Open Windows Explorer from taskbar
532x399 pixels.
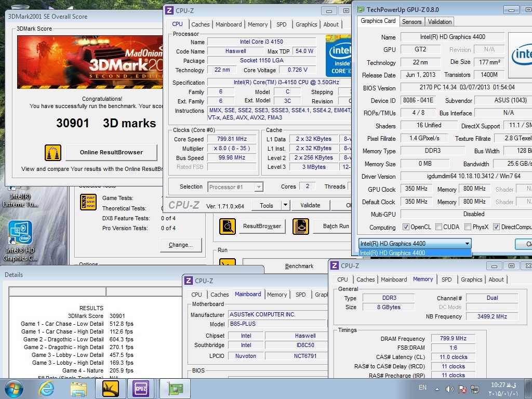[78, 389]
